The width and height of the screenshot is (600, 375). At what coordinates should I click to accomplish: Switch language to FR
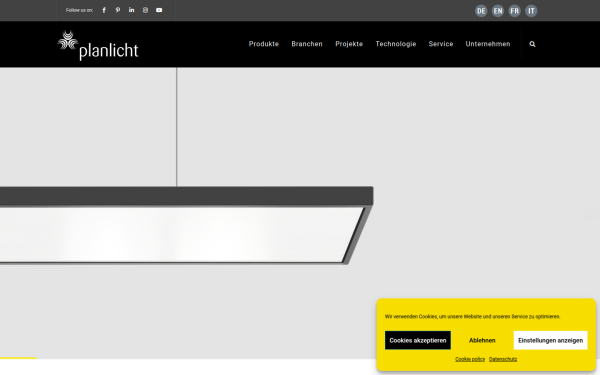[515, 11]
